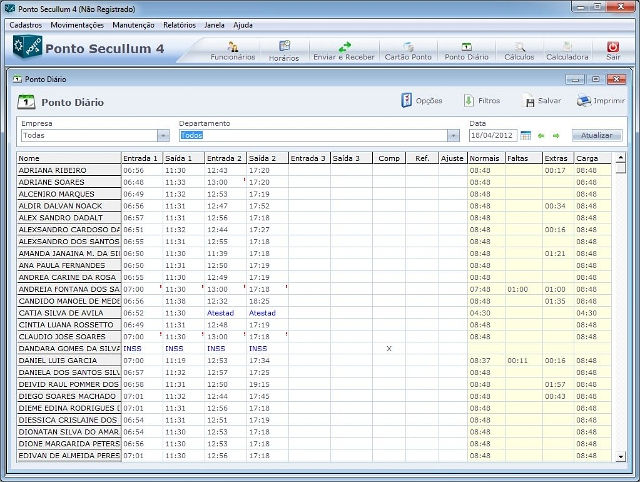
Task: Click the Saída 2 column header
Action: tap(267, 158)
